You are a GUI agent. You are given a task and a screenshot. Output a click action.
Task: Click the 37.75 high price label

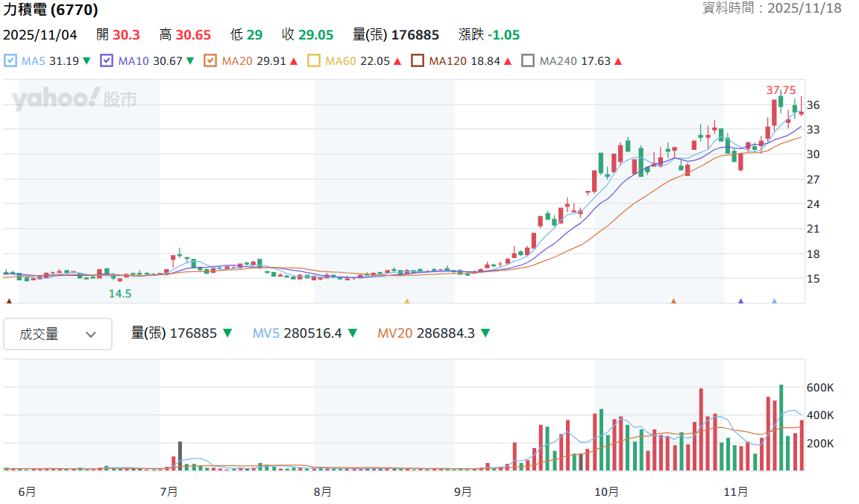[781, 90]
